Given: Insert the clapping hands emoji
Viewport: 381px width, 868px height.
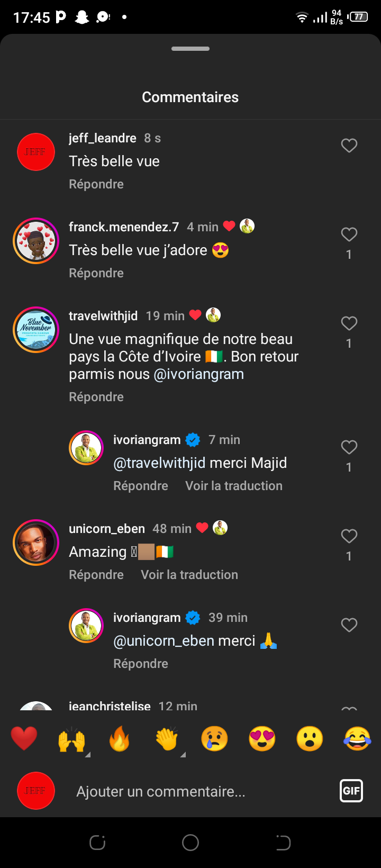Looking at the screenshot, I should [167, 739].
